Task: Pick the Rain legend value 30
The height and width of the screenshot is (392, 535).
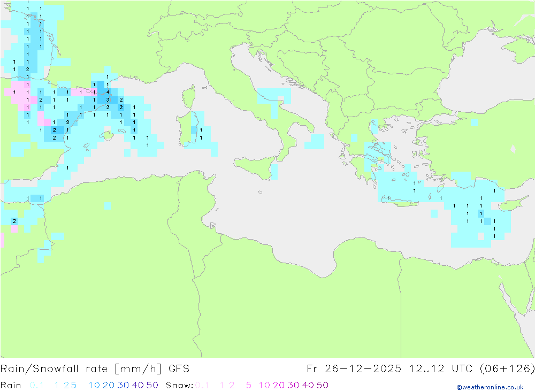Action: click(x=123, y=385)
